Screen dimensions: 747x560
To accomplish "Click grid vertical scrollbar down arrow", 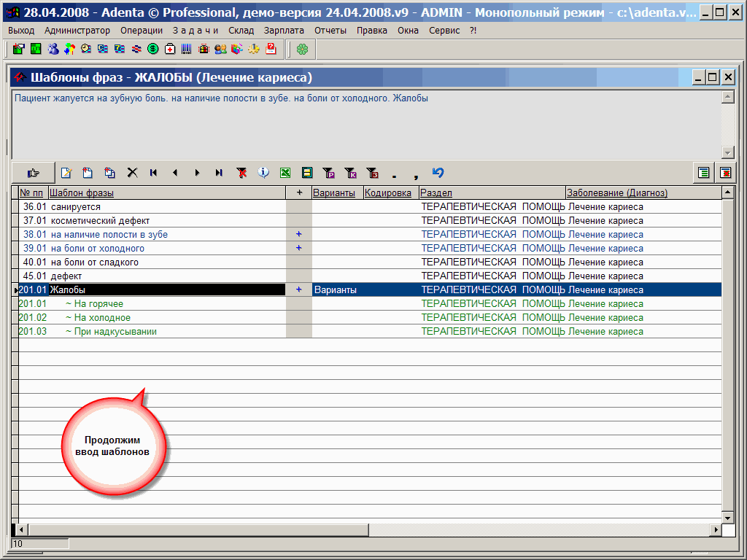I will (x=727, y=516).
